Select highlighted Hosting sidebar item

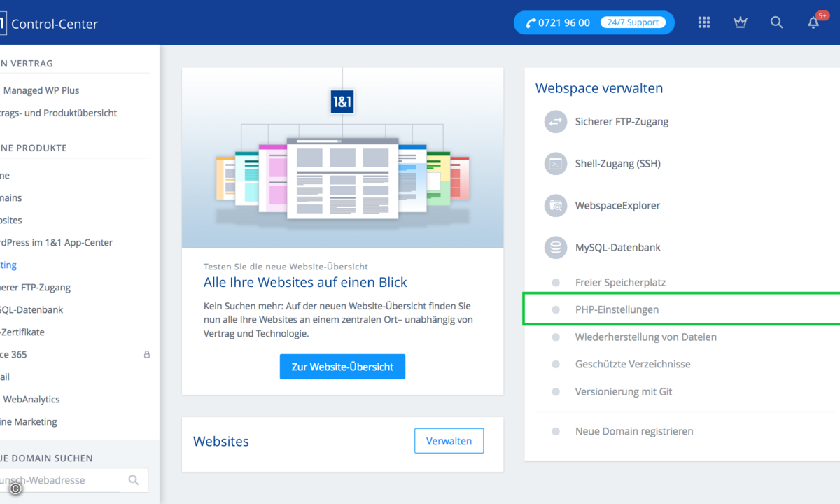pyautogui.click(x=8, y=265)
